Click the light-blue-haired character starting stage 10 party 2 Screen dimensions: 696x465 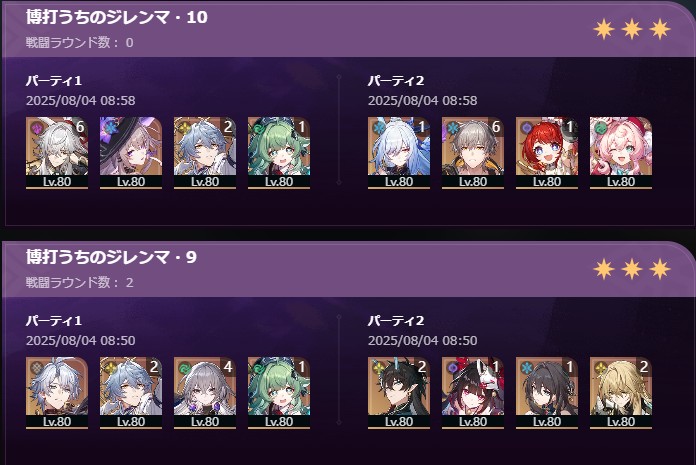click(x=399, y=153)
